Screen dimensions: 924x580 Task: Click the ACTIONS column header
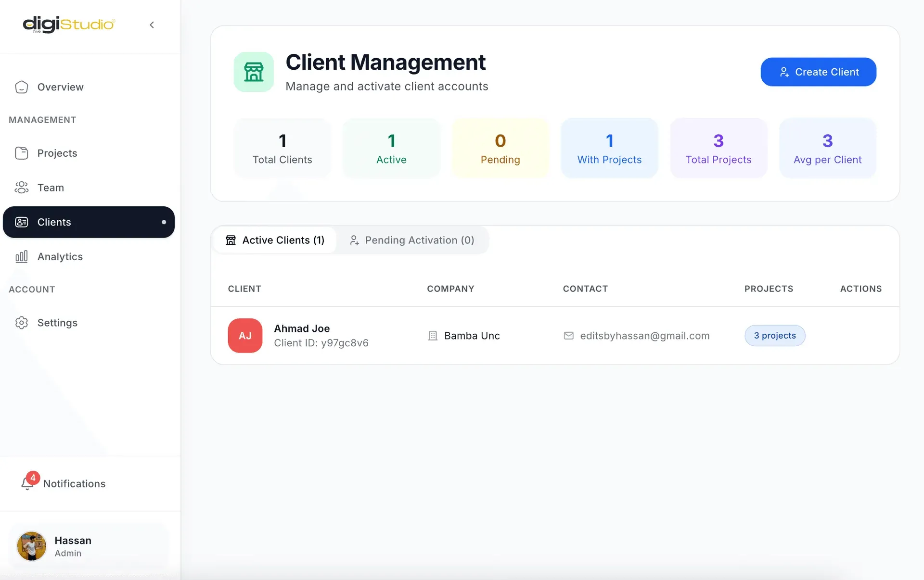tap(861, 289)
